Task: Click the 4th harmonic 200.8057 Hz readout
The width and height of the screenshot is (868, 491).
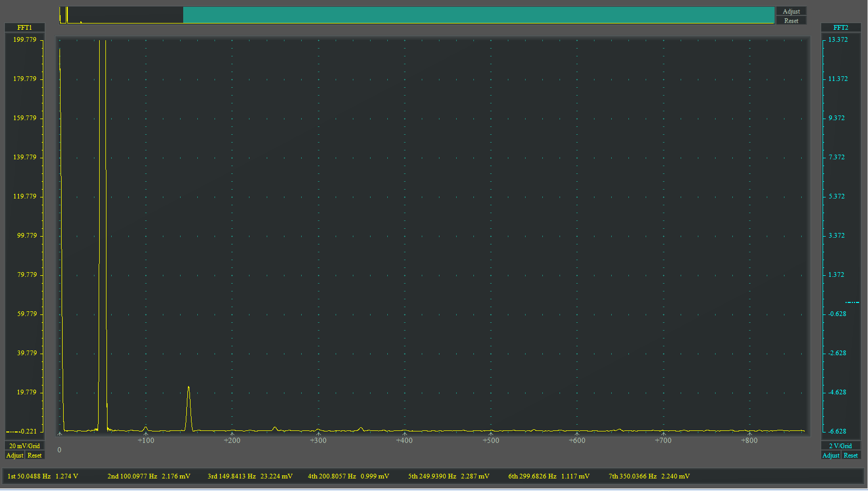Action: 349,476
